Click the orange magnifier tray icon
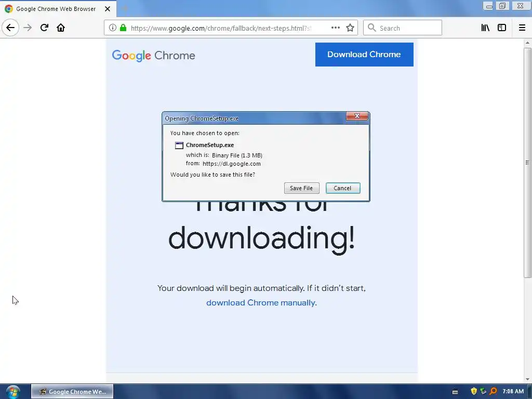 tap(494, 392)
